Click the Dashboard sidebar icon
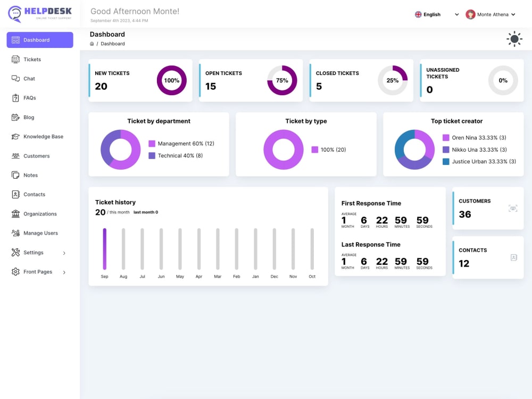532x399 pixels. pos(15,40)
